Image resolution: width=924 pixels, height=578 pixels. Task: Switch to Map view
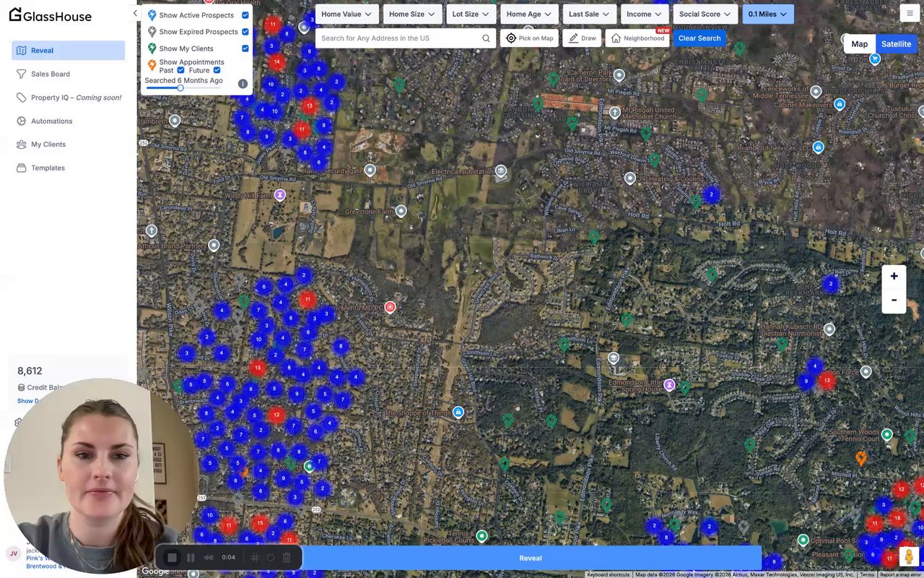point(860,44)
